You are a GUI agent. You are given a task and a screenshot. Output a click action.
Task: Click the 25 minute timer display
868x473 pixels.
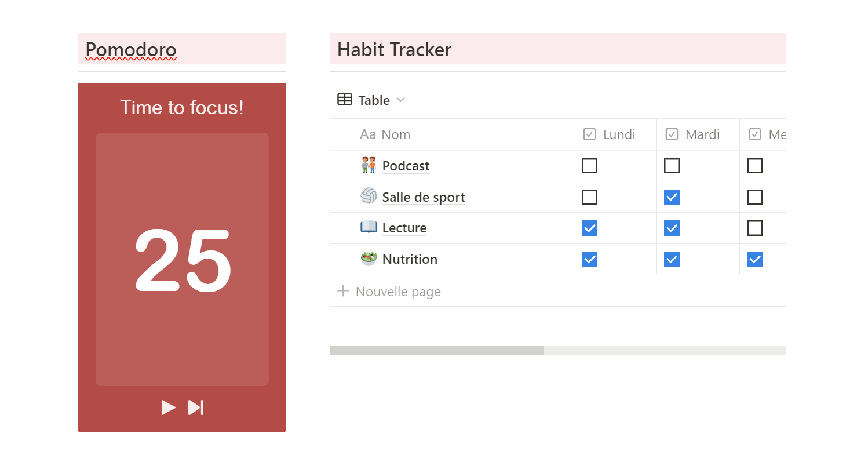[183, 260]
